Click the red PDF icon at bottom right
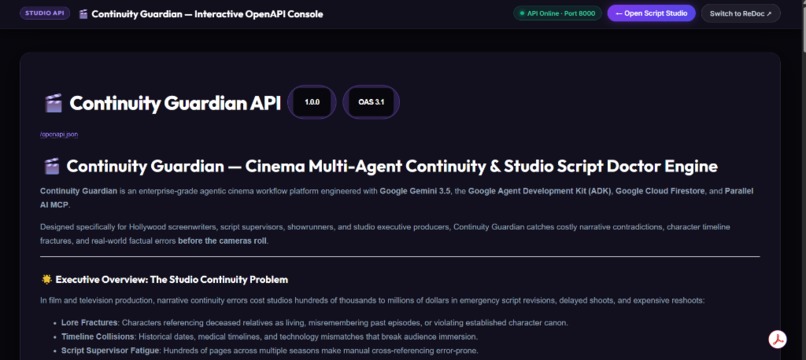The image size is (806, 360). [x=777, y=339]
